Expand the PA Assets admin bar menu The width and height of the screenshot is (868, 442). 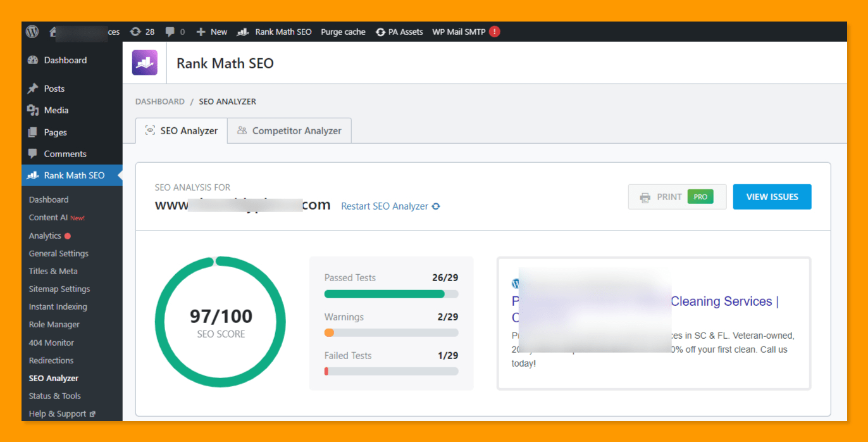[x=399, y=32]
